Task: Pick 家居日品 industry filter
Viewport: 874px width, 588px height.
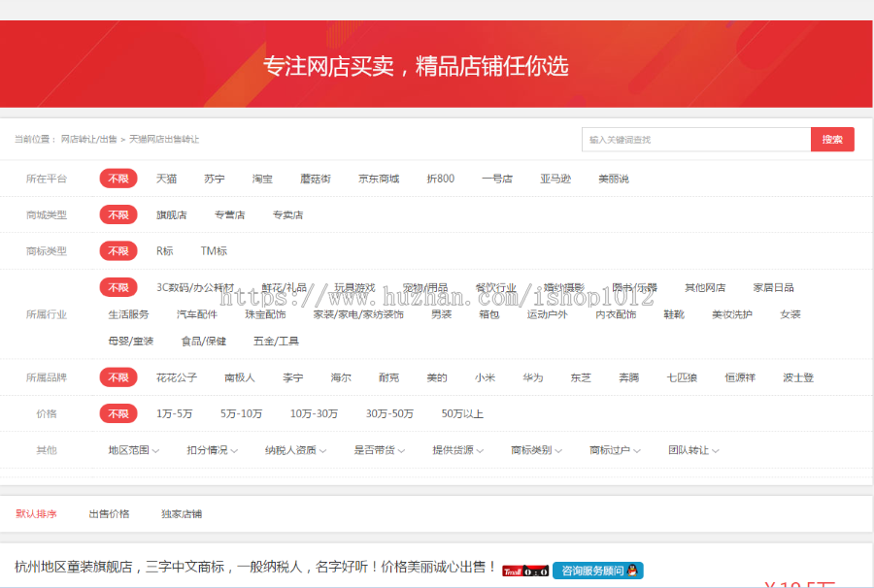Action: click(773, 287)
